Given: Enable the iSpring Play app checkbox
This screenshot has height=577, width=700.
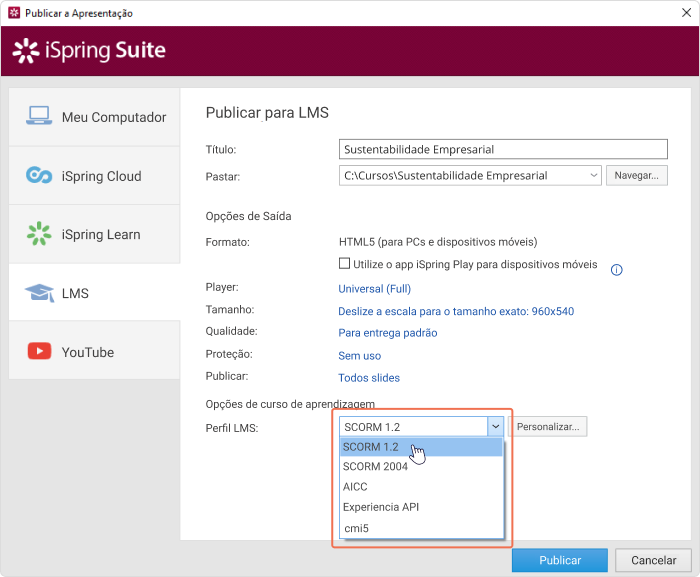Looking at the screenshot, I should click(x=344, y=263).
